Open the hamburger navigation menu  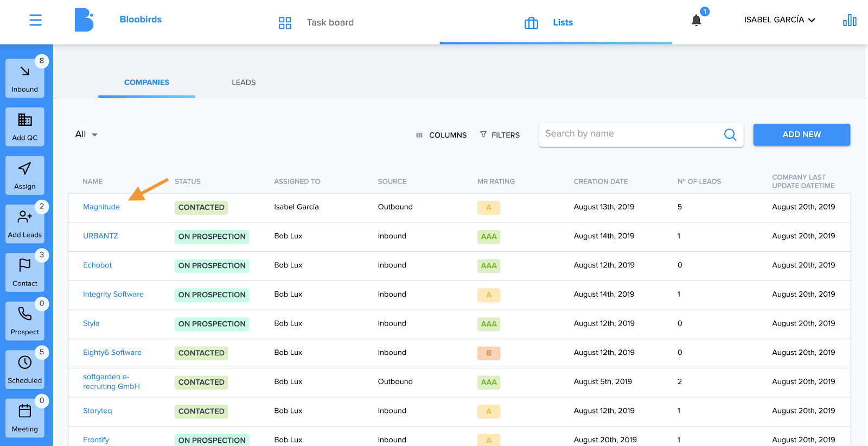click(35, 21)
